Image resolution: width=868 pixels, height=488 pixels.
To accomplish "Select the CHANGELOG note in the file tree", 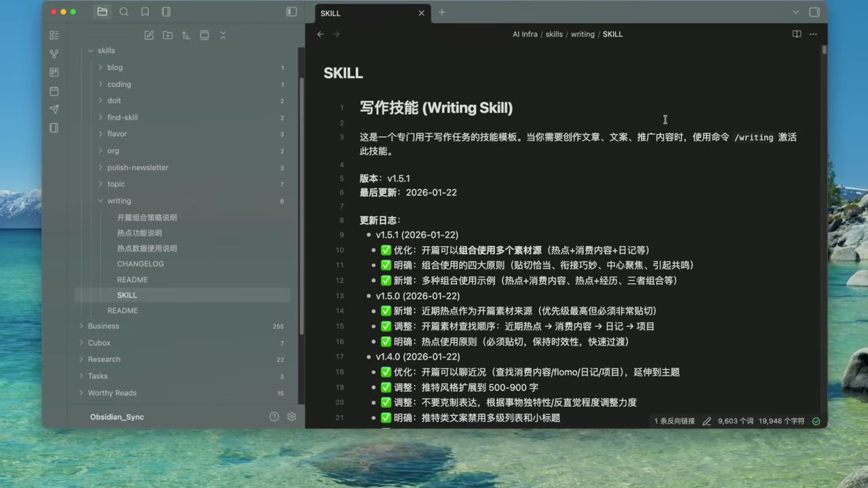I will [x=140, y=264].
